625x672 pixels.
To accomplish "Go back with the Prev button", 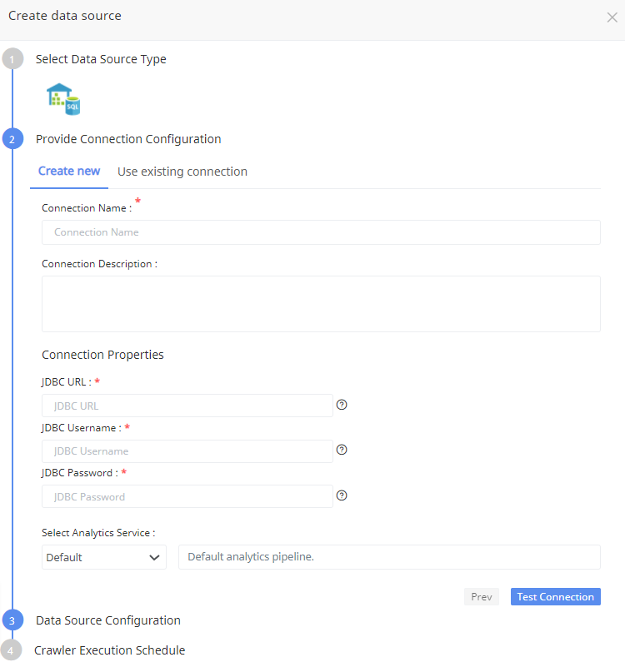I will click(x=482, y=596).
